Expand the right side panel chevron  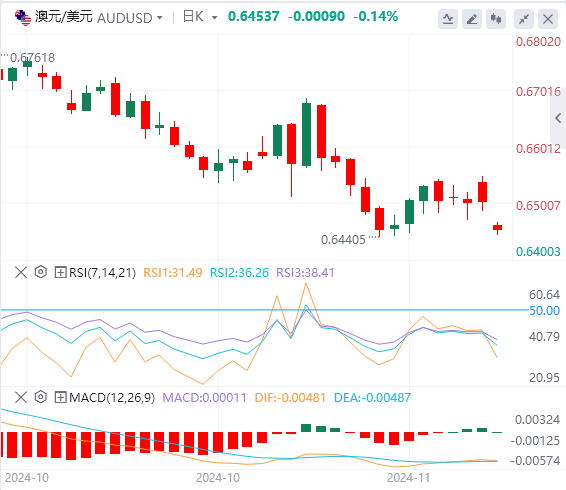click(x=558, y=118)
